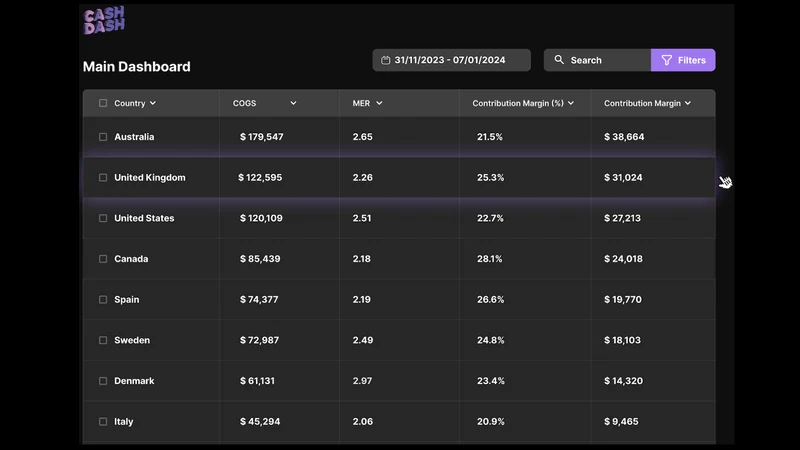Check the Denmark row checkbox
Screen dimensions: 800x450
(103, 381)
